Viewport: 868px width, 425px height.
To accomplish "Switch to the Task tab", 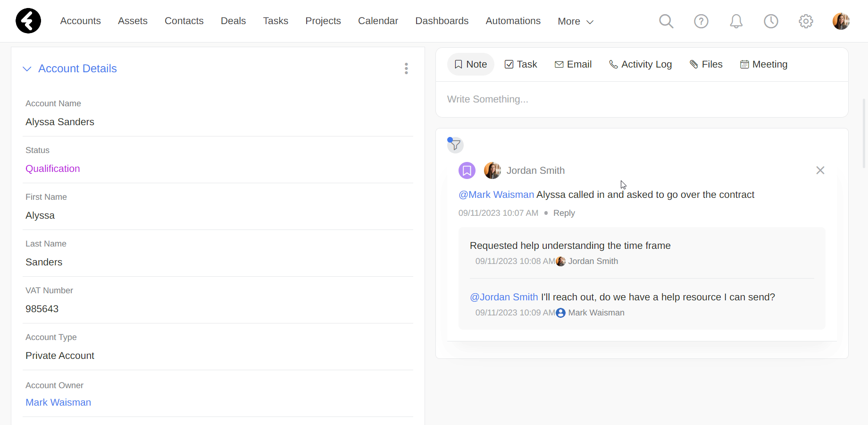I will (x=521, y=64).
